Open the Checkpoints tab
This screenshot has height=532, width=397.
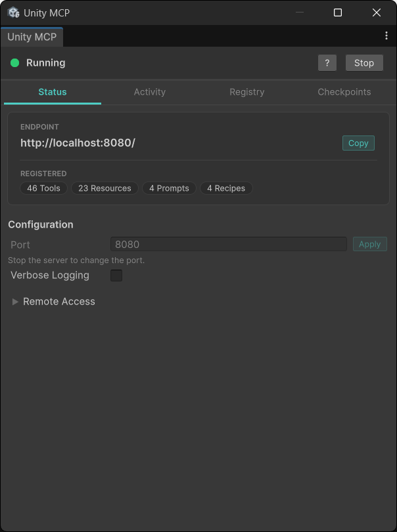point(344,92)
